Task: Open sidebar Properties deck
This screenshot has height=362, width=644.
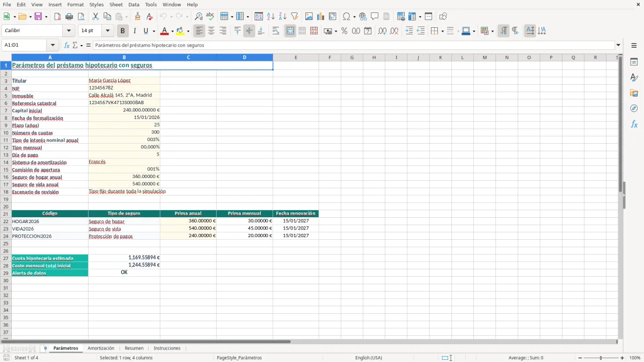Action: 634,62
